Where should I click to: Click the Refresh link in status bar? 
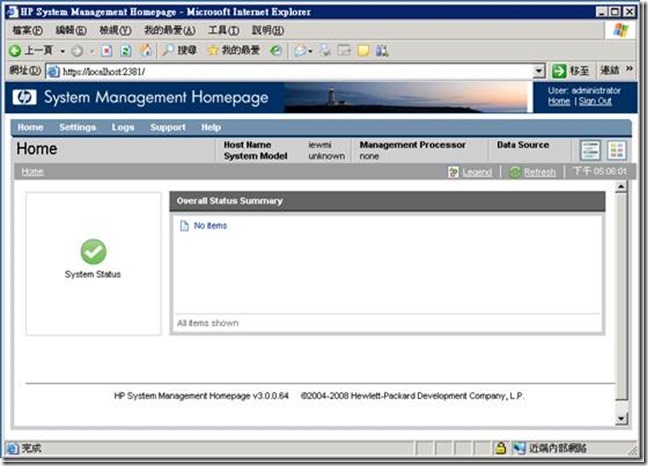(x=539, y=172)
